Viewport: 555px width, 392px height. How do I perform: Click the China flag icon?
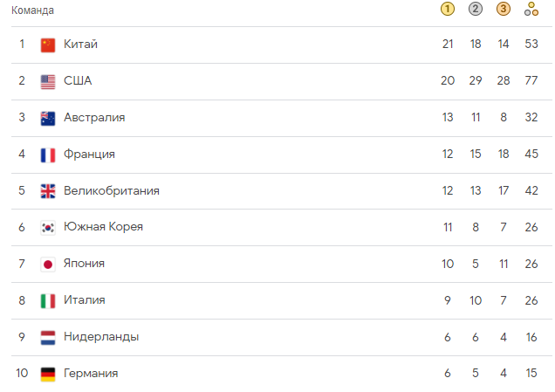coord(48,45)
